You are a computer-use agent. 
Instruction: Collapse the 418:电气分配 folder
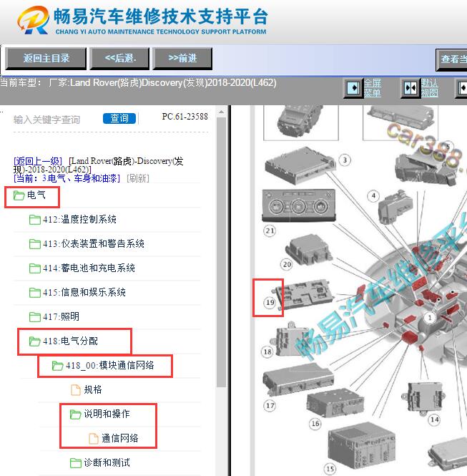pos(70,341)
